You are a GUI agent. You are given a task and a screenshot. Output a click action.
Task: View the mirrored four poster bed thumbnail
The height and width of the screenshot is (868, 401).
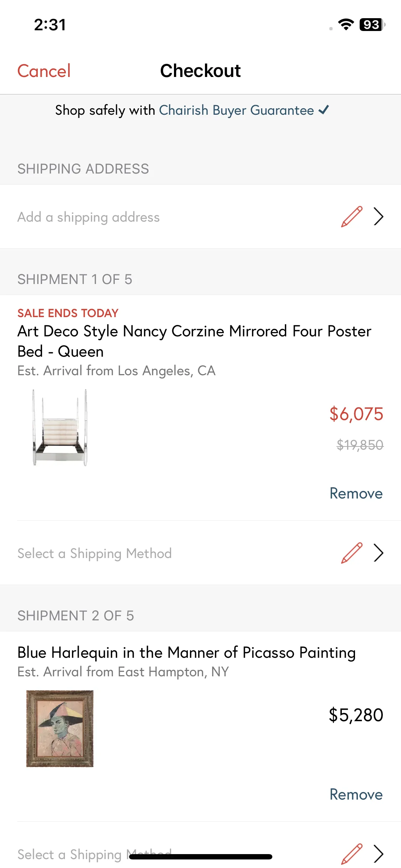click(60, 428)
